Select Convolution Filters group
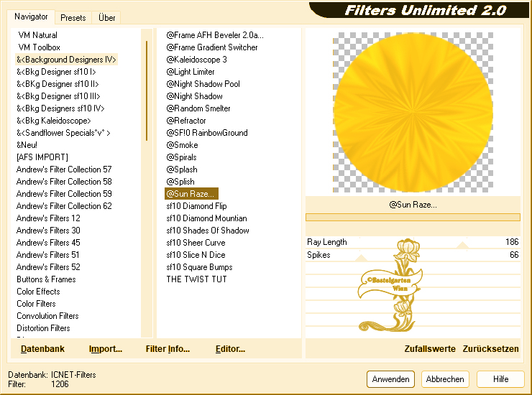 (47, 316)
